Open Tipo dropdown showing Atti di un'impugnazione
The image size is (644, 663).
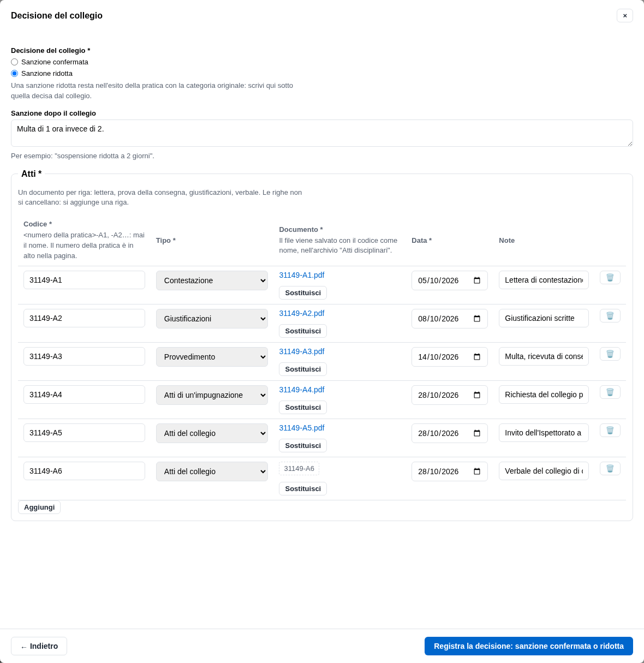(212, 395)
